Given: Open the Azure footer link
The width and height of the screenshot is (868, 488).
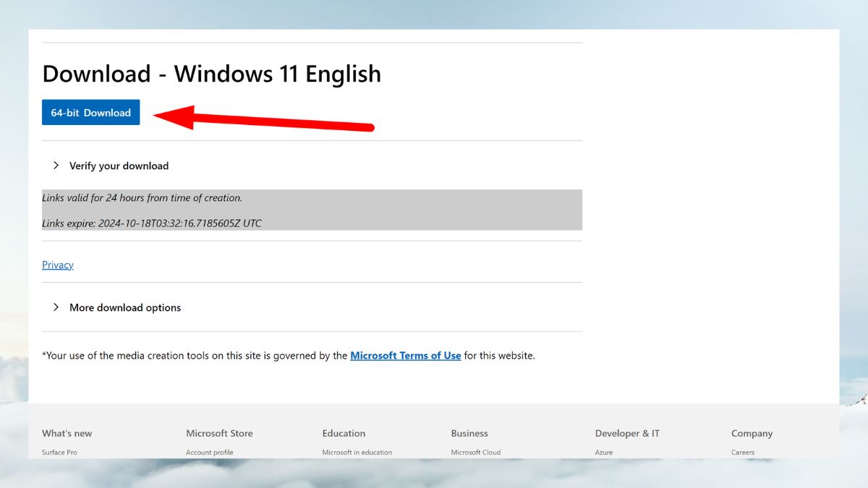Looking at the screenshot, I should coord(604,453).
